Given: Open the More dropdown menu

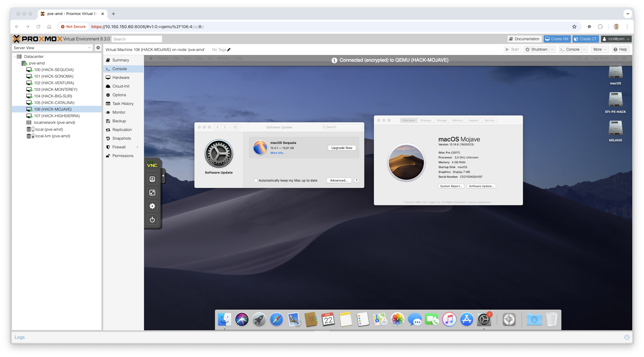Looking at the screenshot, I should [x=600, y=49].
